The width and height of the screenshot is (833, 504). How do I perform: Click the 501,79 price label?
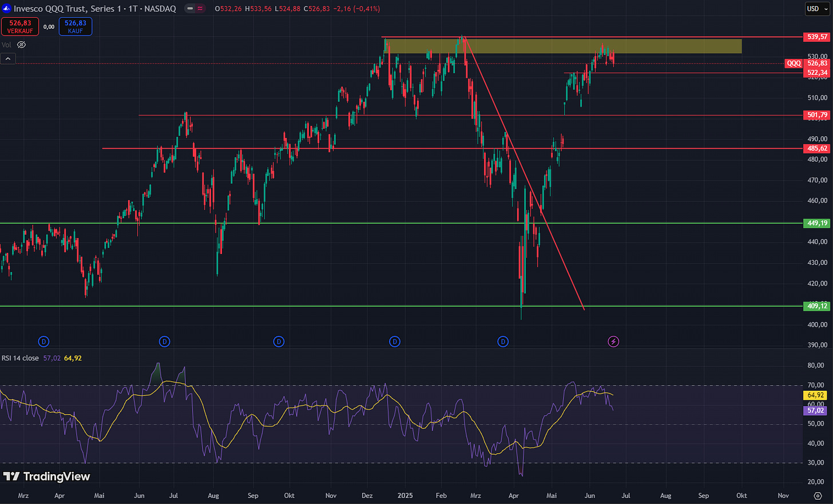point(817,115)
